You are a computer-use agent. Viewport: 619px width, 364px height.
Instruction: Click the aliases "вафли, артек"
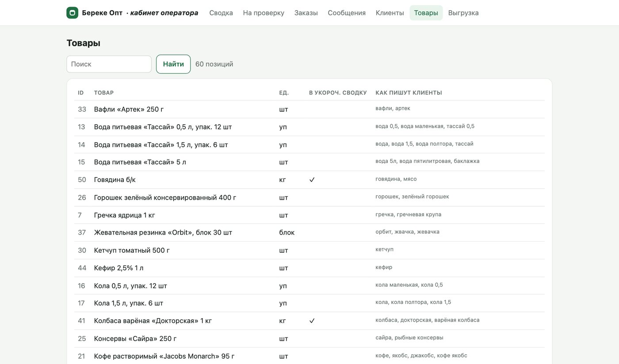coord(393,108)
